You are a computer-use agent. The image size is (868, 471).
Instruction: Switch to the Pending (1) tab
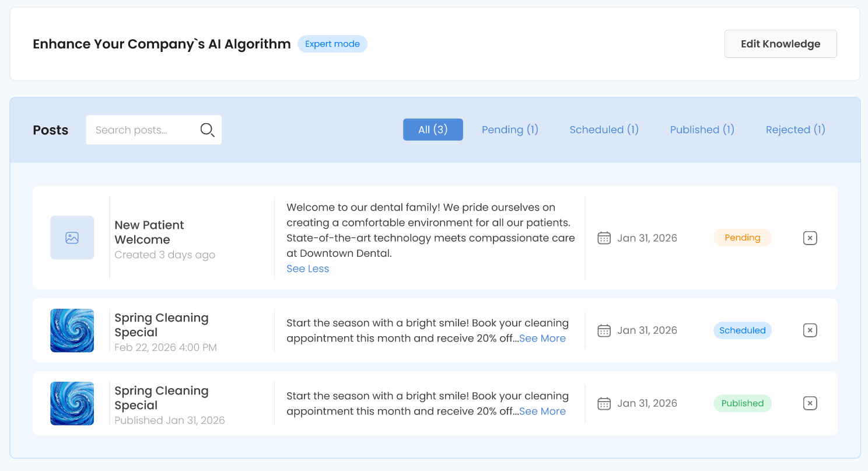pos(510,130)
